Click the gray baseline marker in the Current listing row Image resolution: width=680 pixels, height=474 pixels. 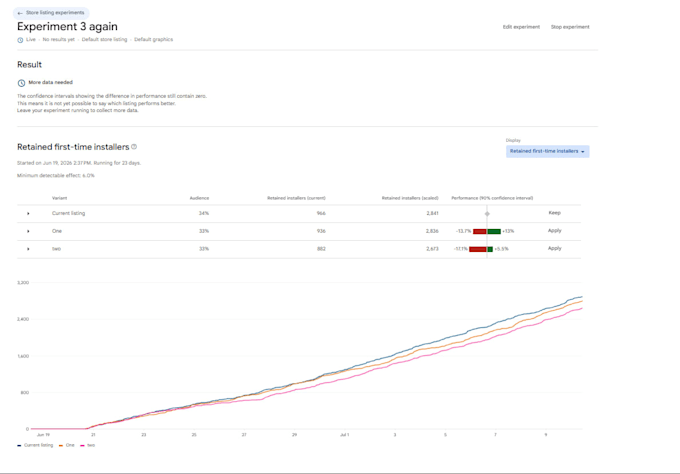(x=487, y=213)
